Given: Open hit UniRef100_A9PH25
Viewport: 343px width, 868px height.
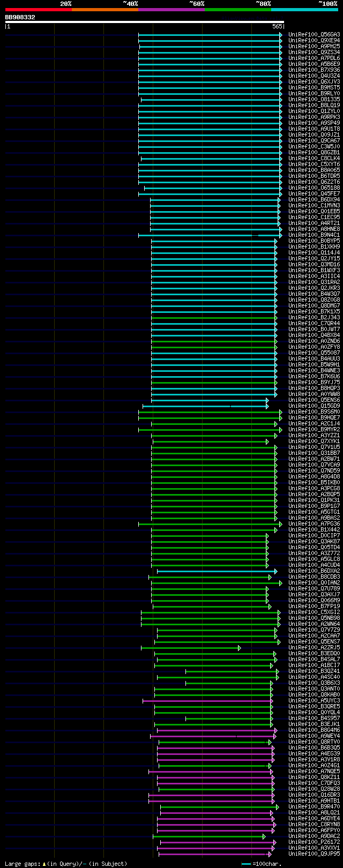Looking at the screenshot, I should point(314,46).
